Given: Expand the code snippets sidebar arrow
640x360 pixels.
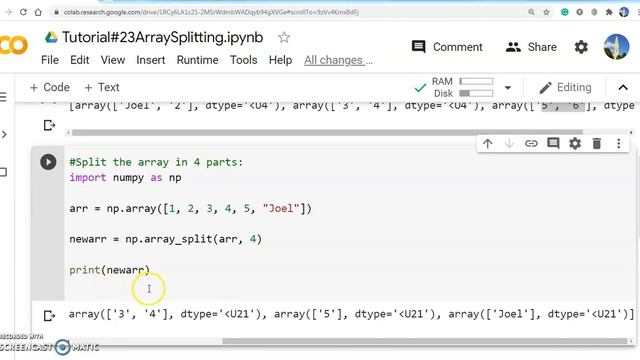Looking at the screenshot, I should pos(4,134).
